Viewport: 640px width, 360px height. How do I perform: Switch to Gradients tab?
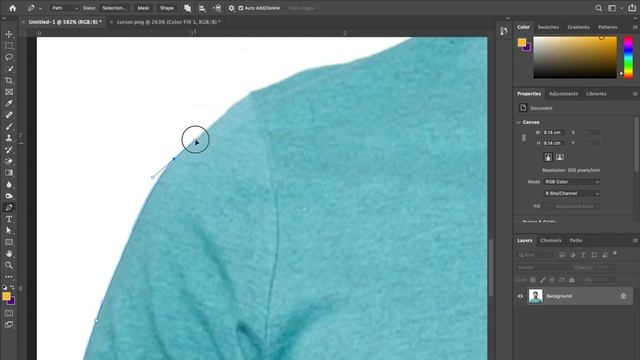578,27
